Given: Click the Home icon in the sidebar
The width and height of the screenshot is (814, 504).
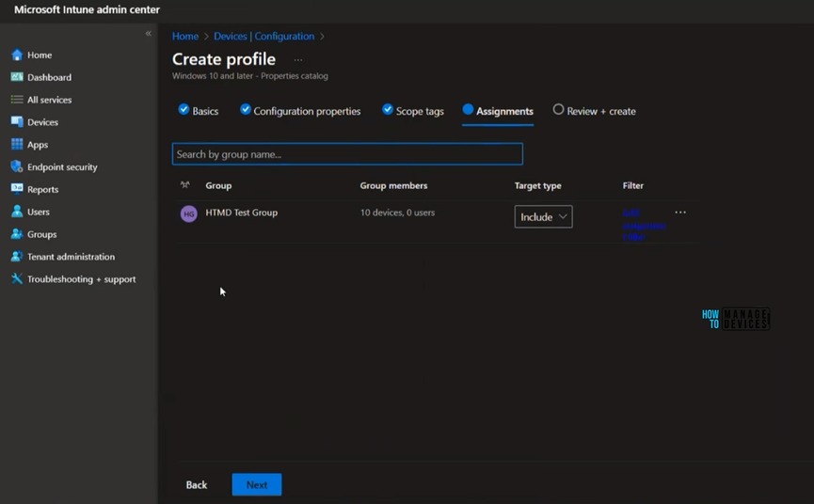Looking at the screenshot, I should pyautogui.click(x=17, y=55).
